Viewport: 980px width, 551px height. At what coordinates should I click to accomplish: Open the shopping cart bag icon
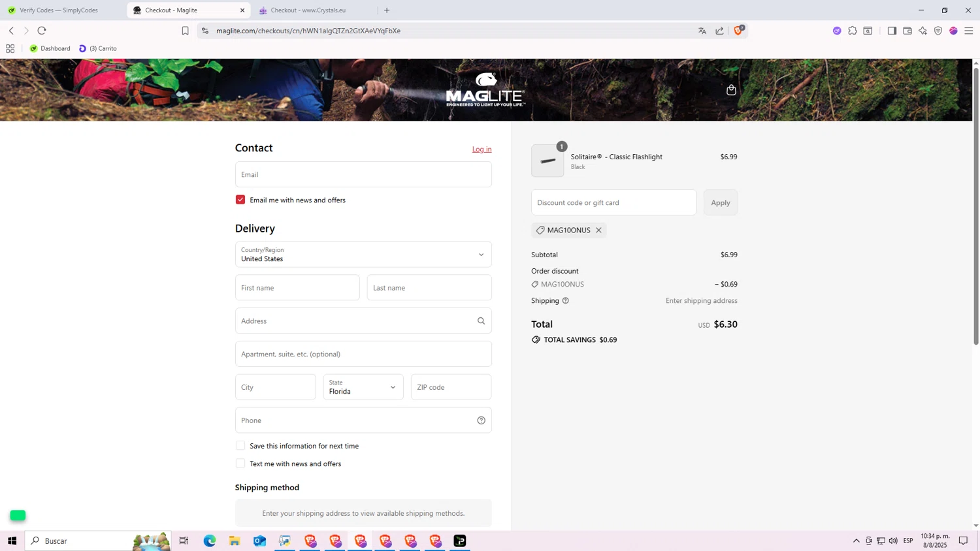(x=731, y=90)
